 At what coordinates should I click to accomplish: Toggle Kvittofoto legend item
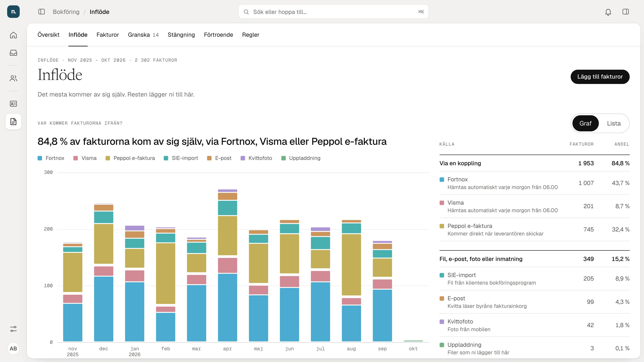(256, 158)
